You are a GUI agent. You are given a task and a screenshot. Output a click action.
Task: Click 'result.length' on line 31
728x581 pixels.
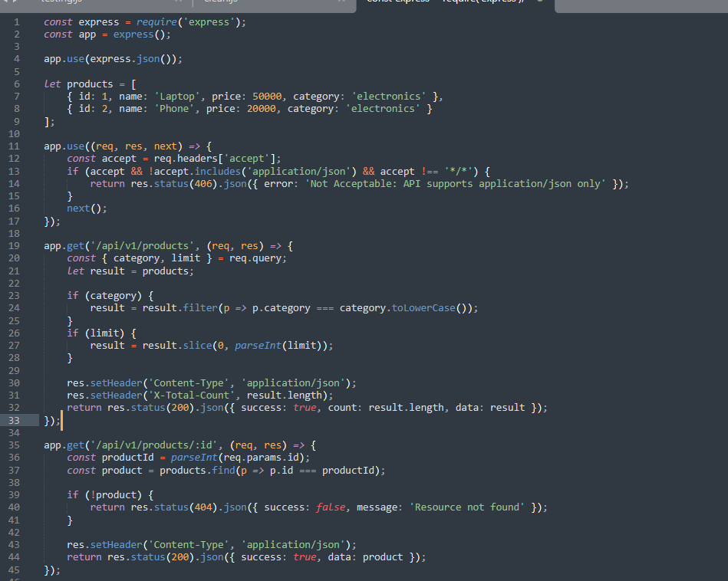click(x=284, y=396)
